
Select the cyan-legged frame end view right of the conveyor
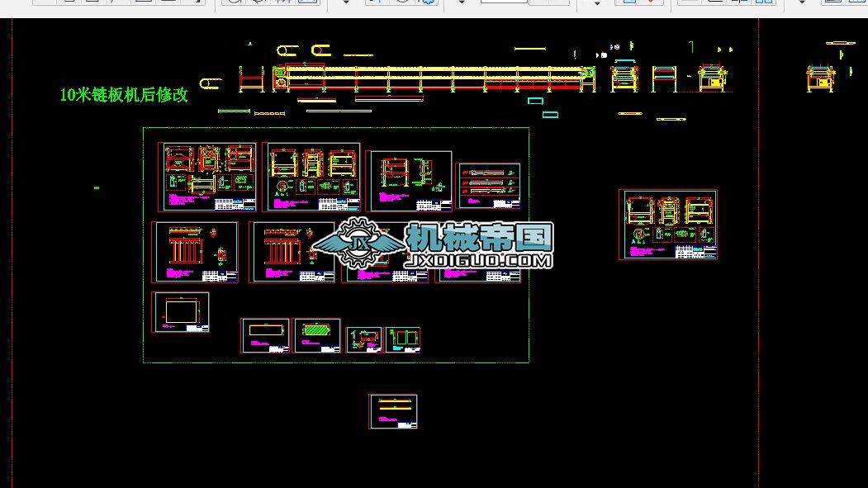(x=664, y=78)
